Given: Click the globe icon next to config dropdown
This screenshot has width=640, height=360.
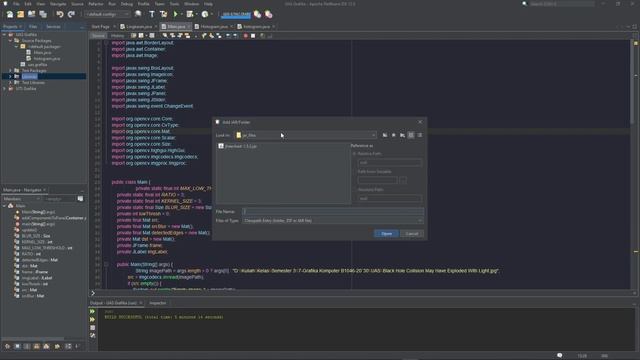Looking at the screenshot, I should coord(138,14).
